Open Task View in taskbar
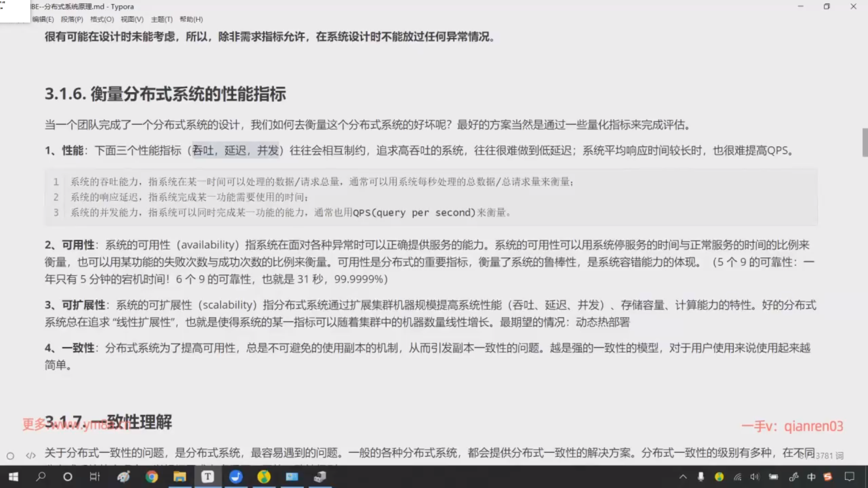The height and width of the screenshot is (488, 868). (x=94, y=477)
